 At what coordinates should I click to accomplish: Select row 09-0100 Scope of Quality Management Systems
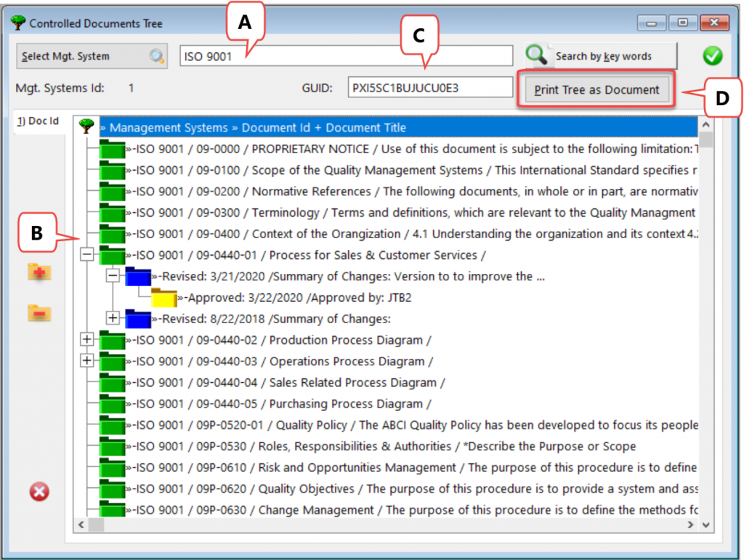(413, 170)
